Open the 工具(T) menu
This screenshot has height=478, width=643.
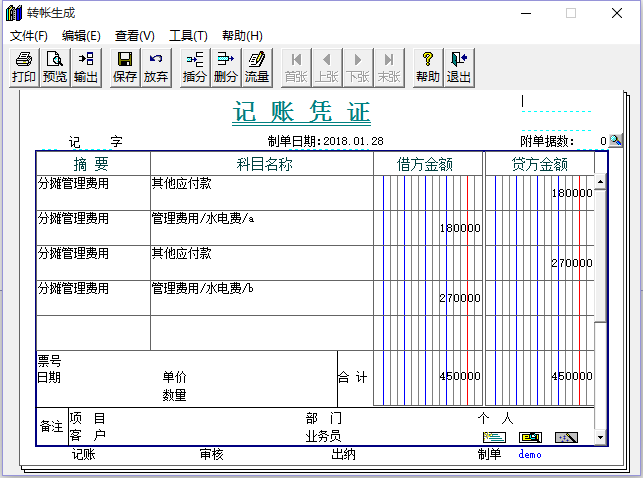tap(188, 36)
